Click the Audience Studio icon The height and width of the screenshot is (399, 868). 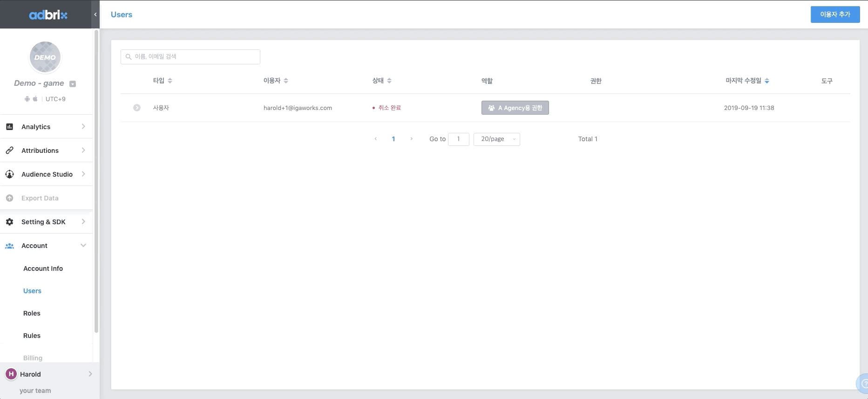pos(9,174)
